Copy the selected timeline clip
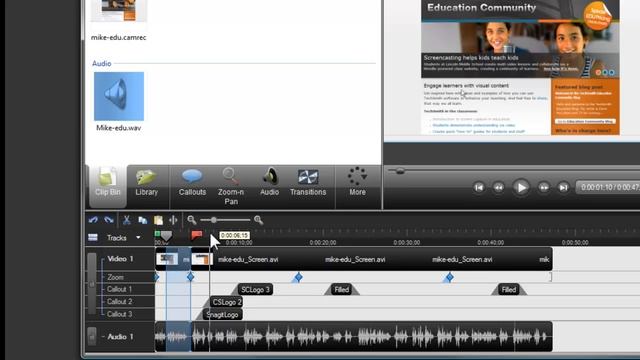 pos(142,220)
